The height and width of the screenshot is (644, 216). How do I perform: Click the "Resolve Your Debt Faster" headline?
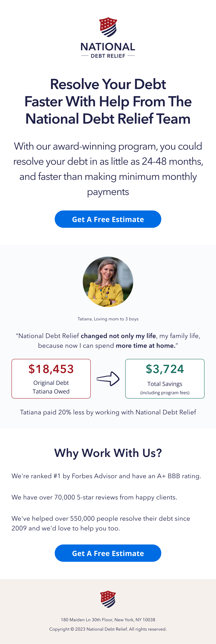[108, 101]
